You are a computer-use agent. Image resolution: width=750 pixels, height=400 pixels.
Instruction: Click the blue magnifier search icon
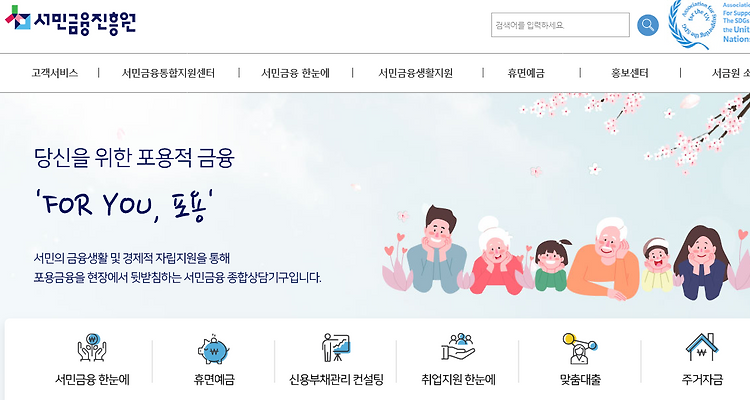coord(648,25)
